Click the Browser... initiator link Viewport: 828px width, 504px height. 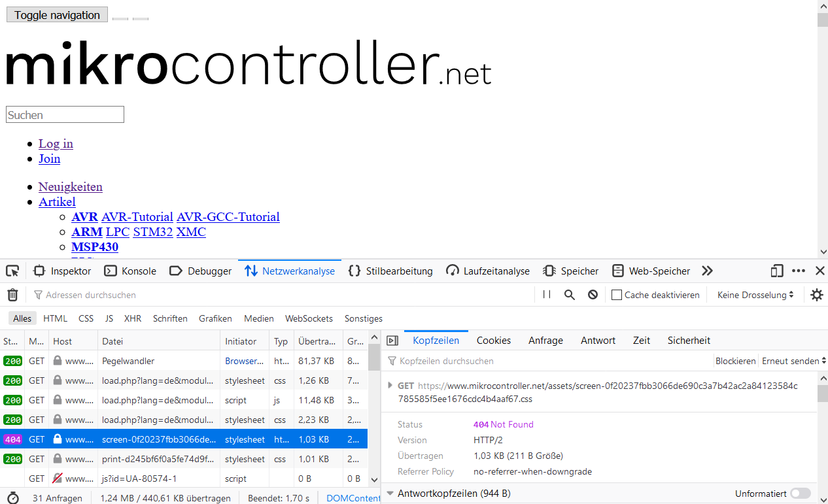pyautogui.click(x=245, y=361)
